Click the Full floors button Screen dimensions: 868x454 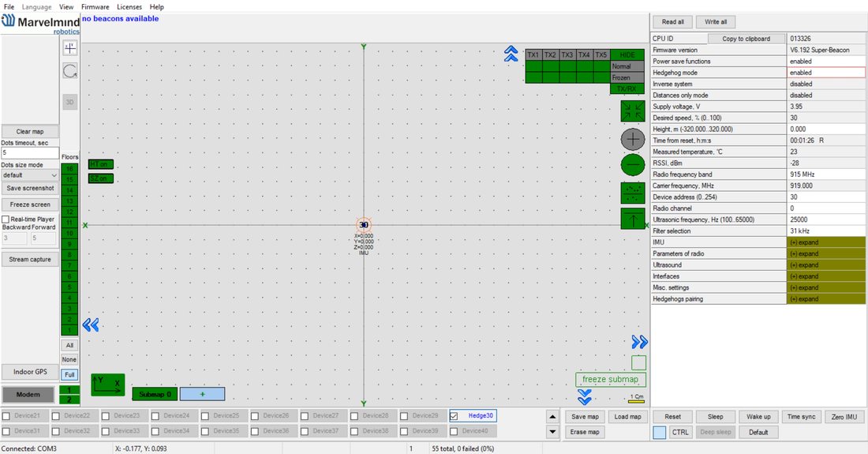[69, 375]
